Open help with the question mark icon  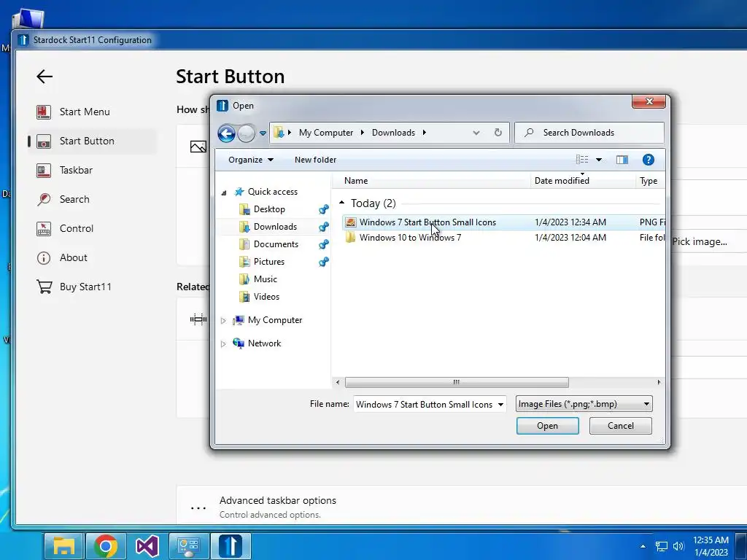(648, 160)
